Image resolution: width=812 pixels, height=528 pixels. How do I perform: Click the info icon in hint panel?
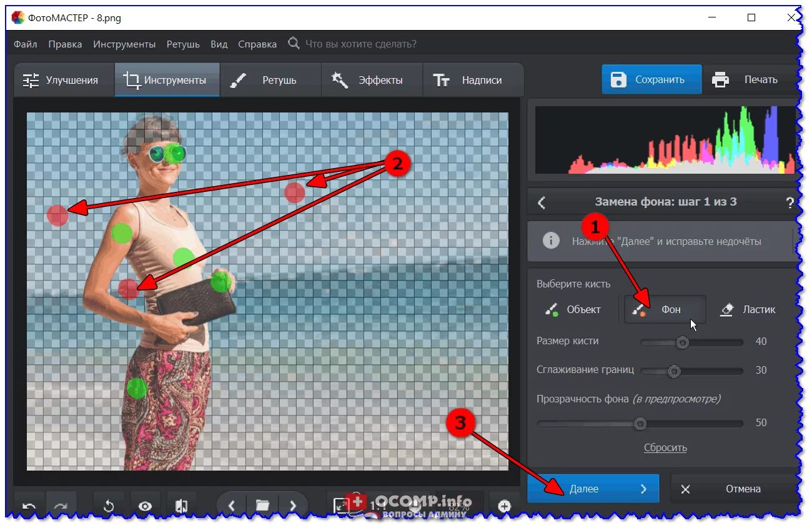(551, 241)
